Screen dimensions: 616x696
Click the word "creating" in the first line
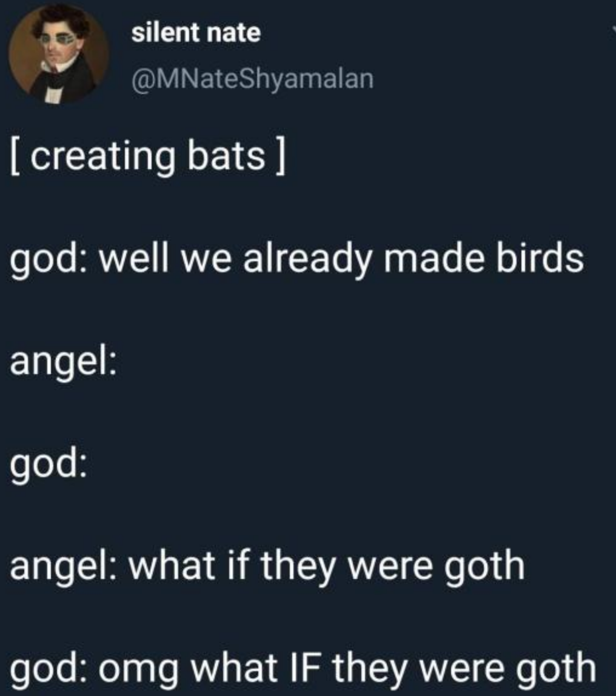(98, 157)
